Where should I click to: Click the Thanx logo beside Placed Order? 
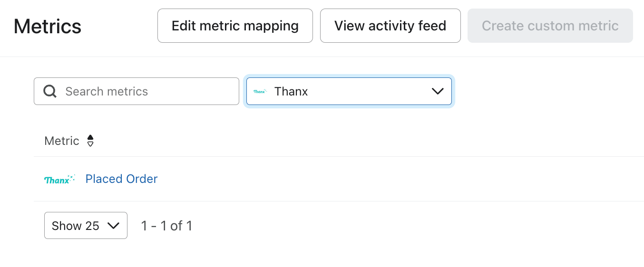59,179
